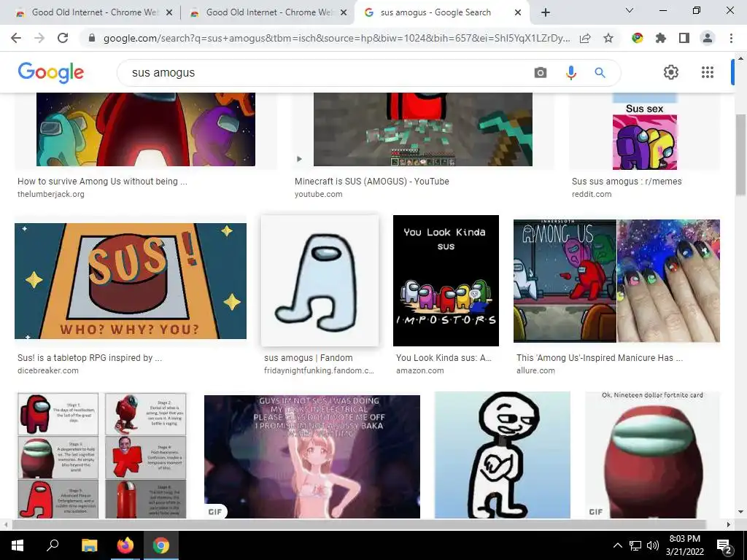The image size is (747, 560).
Task: Select Chrome in the taskbar
Action: (161, 545)
